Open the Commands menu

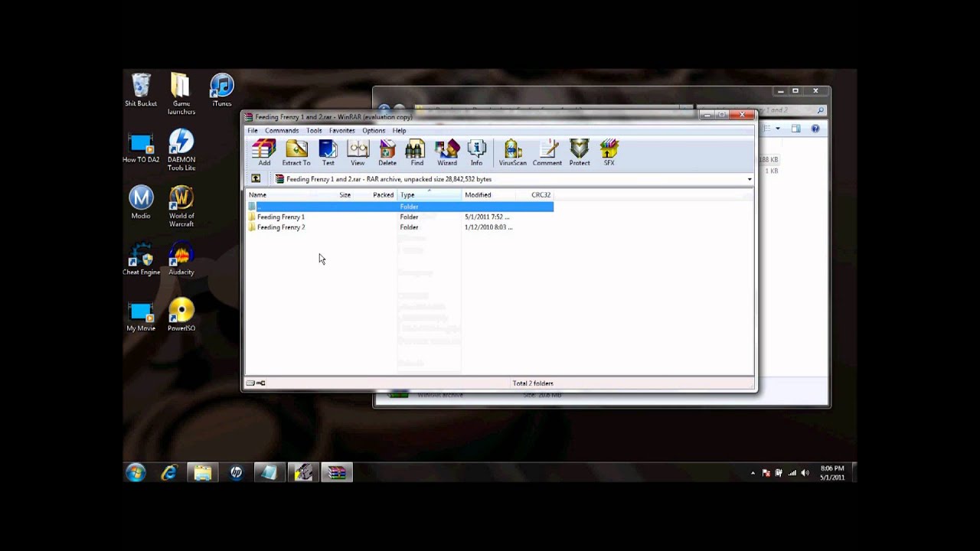pos(282,131)
